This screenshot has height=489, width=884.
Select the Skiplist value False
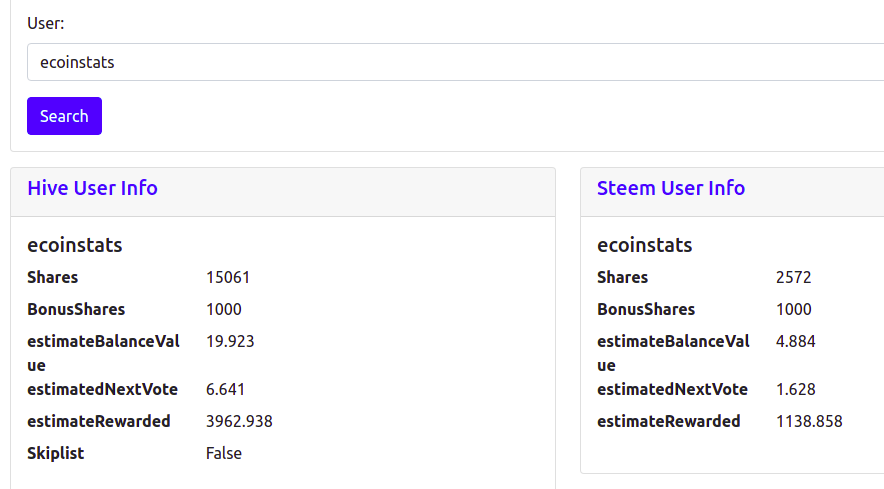224,453
